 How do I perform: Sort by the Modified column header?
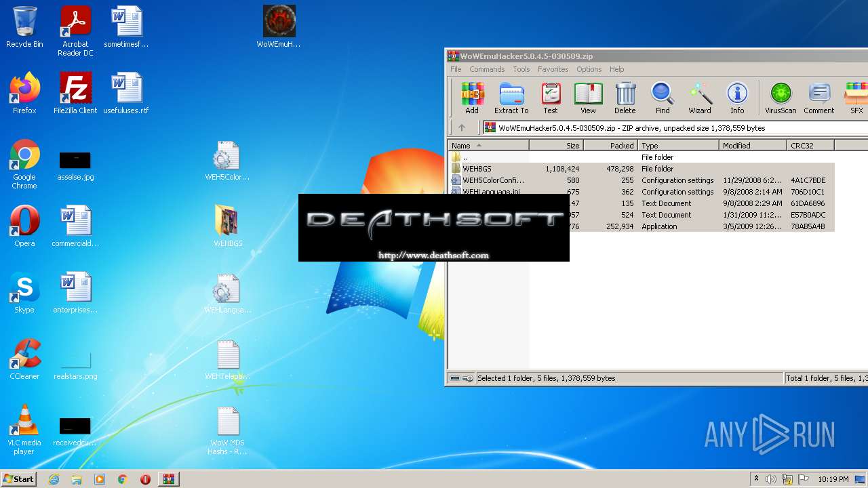(753, 146)
